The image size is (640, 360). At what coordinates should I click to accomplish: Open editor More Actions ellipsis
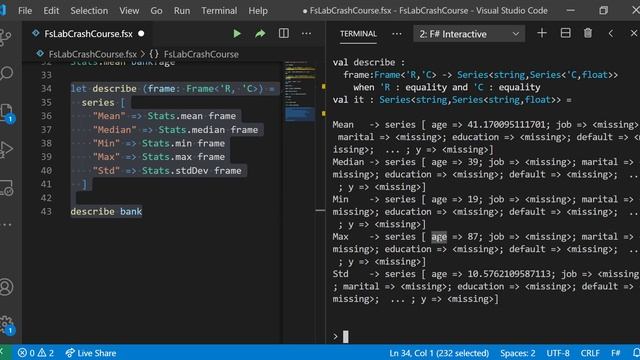click(306, 34)
